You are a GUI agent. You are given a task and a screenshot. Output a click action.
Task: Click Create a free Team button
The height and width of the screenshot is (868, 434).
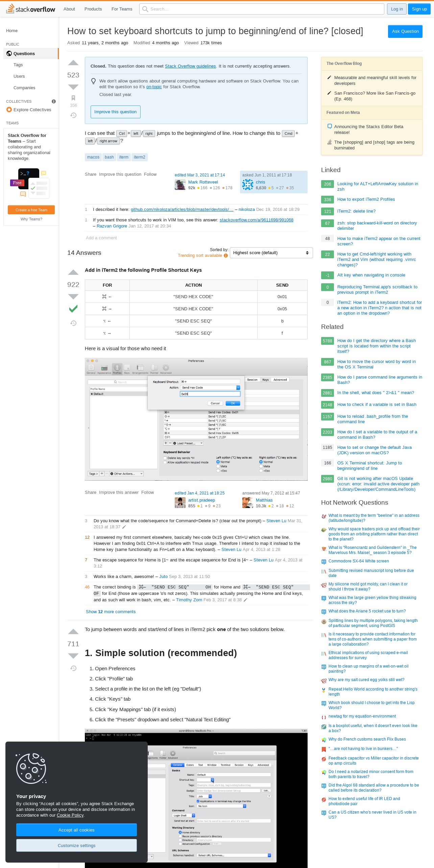[31, 210]
